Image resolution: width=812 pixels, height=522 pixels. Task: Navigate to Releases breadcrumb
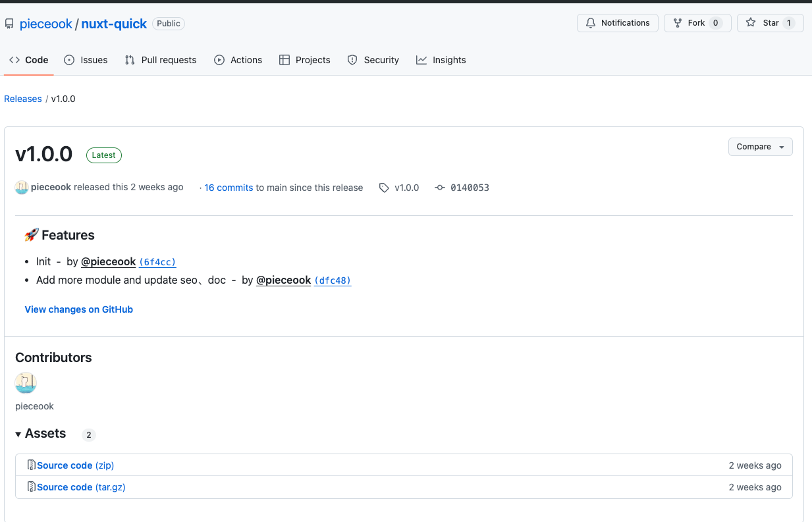click(23, 99)
